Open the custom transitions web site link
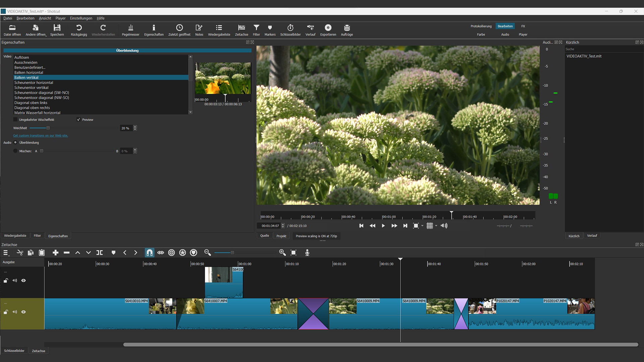644x362 pixels. coord(40,136)
